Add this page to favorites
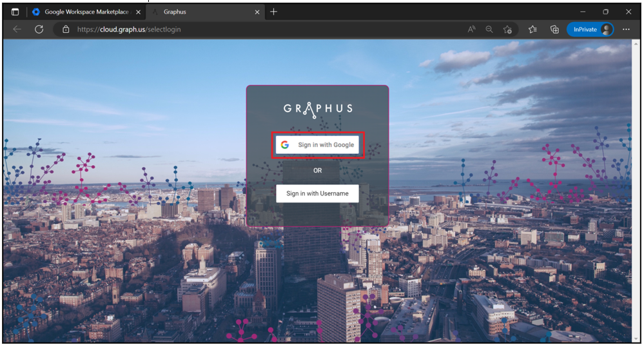 tap(507, 29)
